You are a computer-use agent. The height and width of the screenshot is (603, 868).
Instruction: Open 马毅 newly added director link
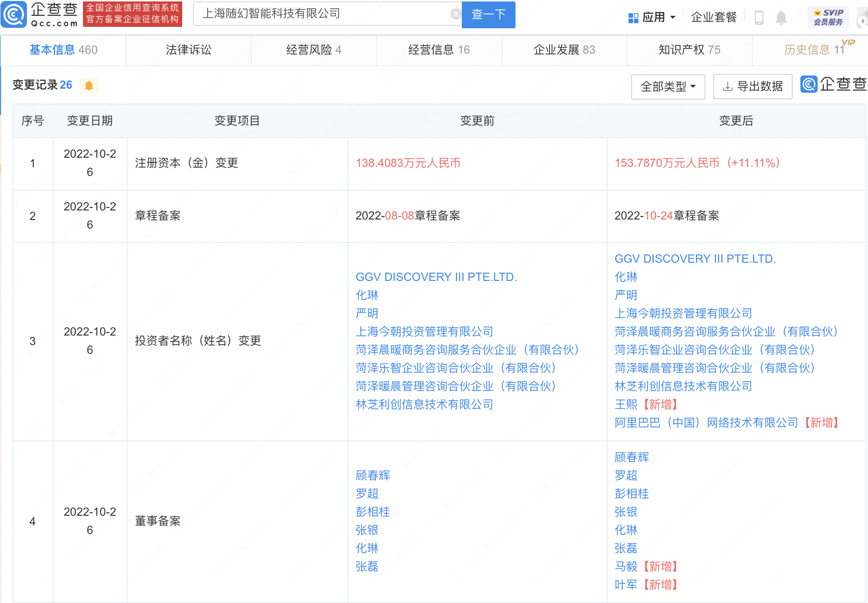[x=626, y=567]
